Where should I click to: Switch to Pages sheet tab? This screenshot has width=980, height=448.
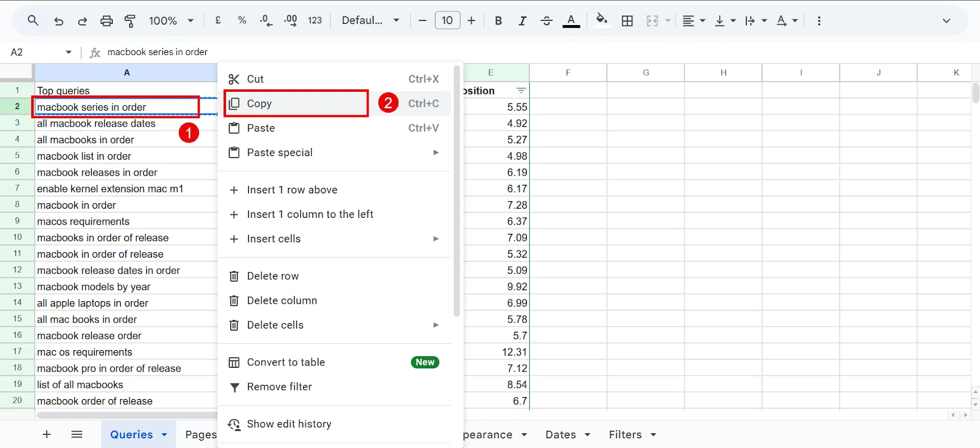[x=200, y=435]
